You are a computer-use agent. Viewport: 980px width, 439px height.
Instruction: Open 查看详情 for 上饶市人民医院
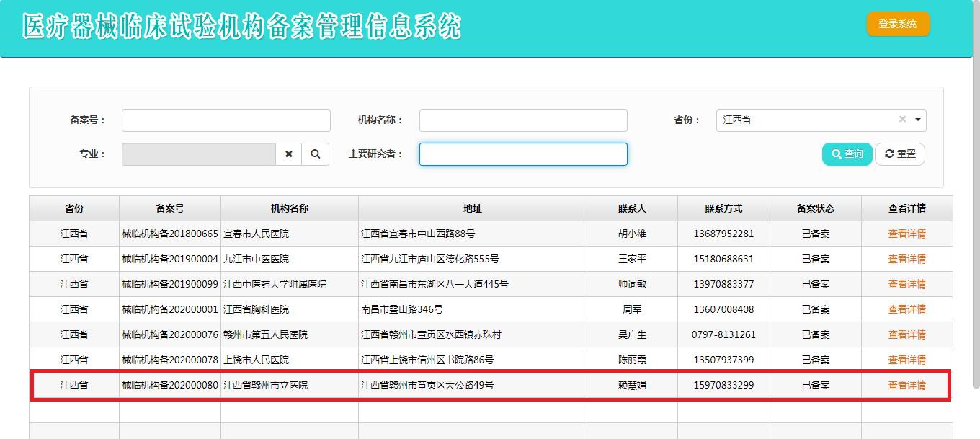click(x=906, y=360)
